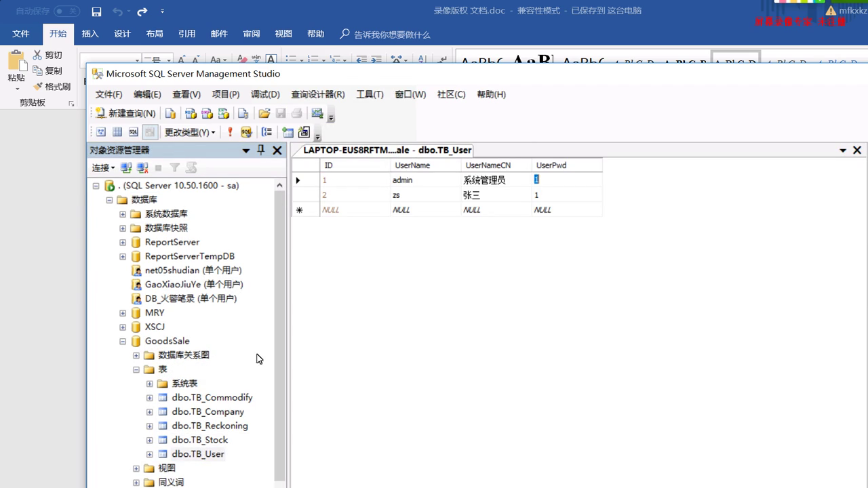Click the Disconnect icon in Object Explorer
The width and height of the screenshot is (868, 488).
pyautogui.click(x=142, y=167)
